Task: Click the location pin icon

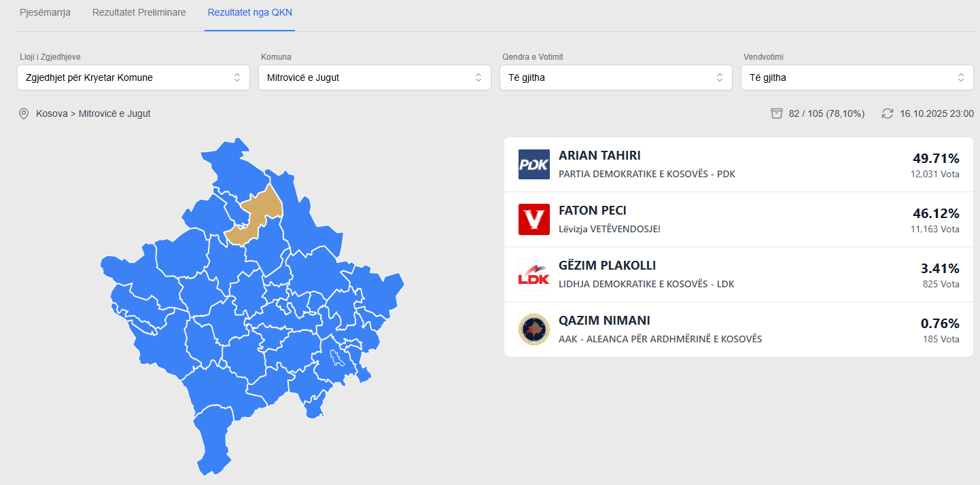Action: coord(24,113)
